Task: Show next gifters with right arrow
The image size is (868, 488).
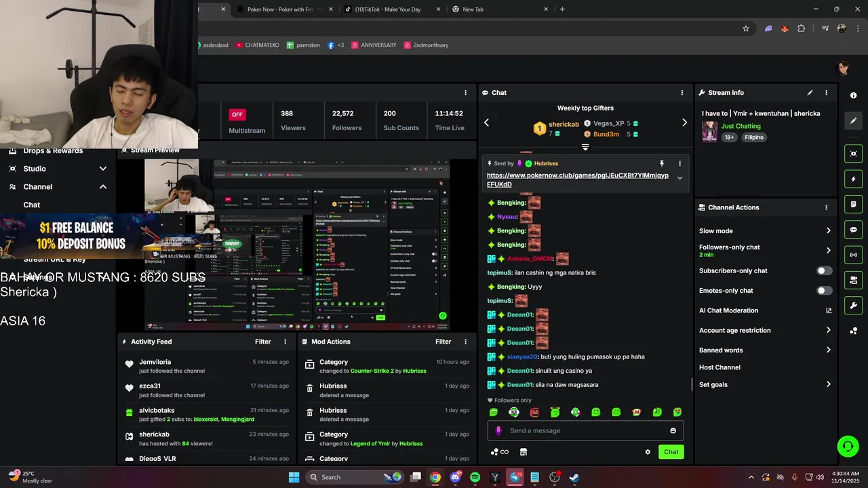Action: pos(684,123)
